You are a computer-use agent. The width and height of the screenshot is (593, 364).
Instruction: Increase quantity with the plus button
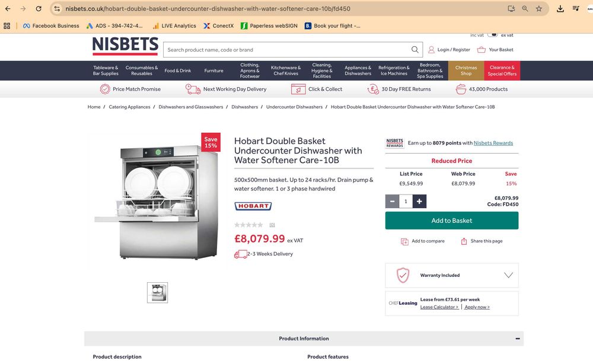click(419, 202)
